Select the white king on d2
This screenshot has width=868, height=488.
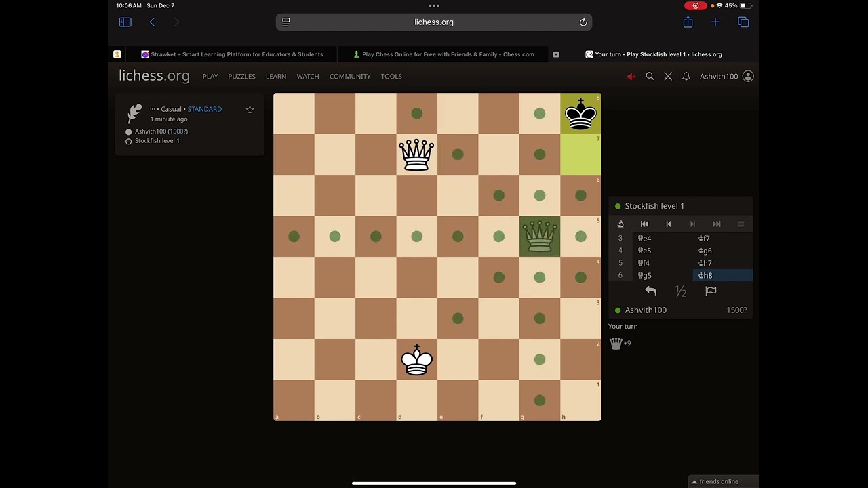point(416,359)
